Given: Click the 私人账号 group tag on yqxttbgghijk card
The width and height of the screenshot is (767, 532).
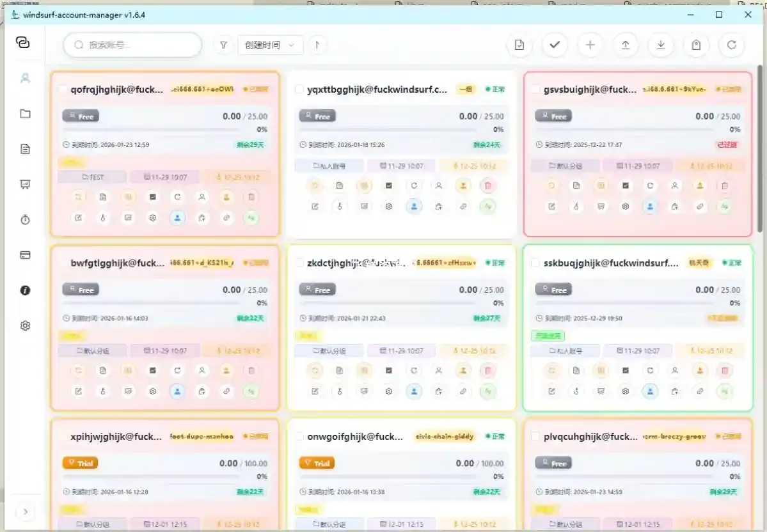Looking at the screenshot, I should [329, 166].
